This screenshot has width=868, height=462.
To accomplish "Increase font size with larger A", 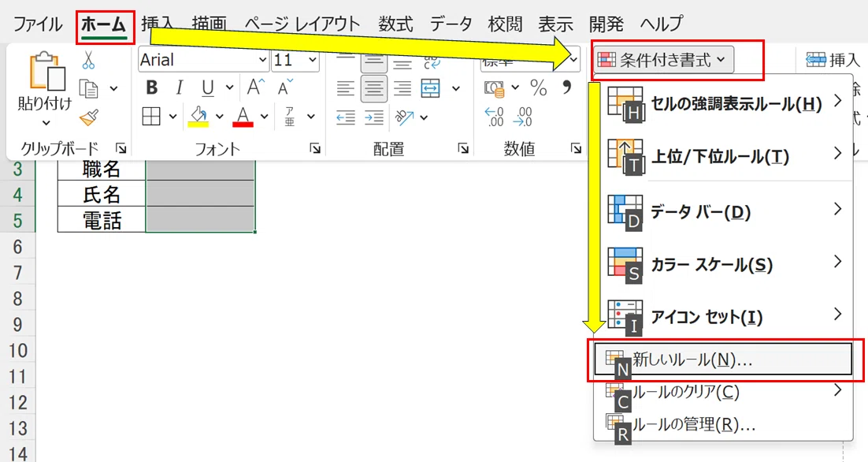I will pos(256,88).
